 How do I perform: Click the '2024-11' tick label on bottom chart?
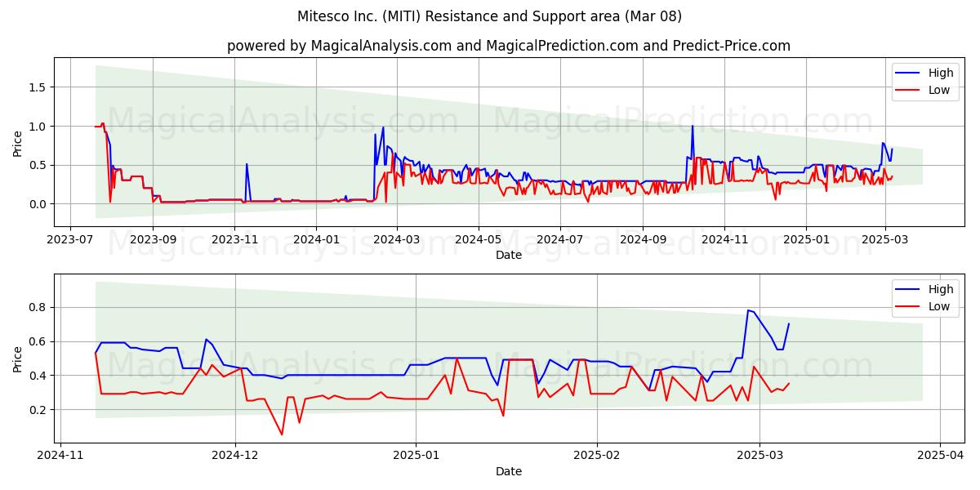(x=60, y=456)
